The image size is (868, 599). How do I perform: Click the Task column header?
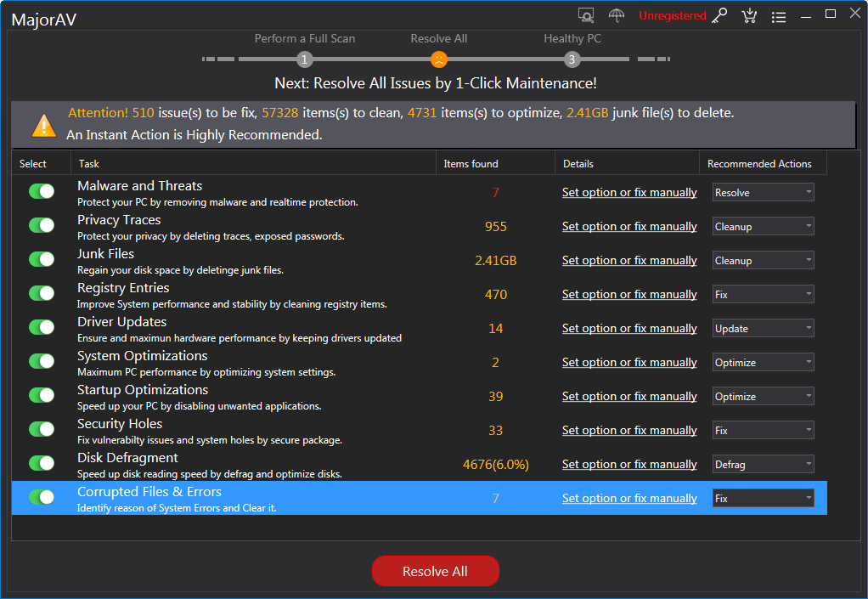tap(89, 164)
